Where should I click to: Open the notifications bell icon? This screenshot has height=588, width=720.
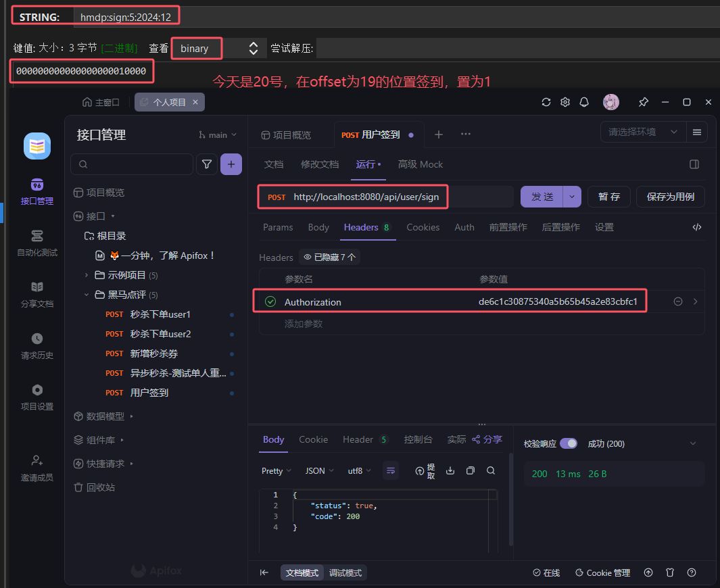tap(584, 102)
